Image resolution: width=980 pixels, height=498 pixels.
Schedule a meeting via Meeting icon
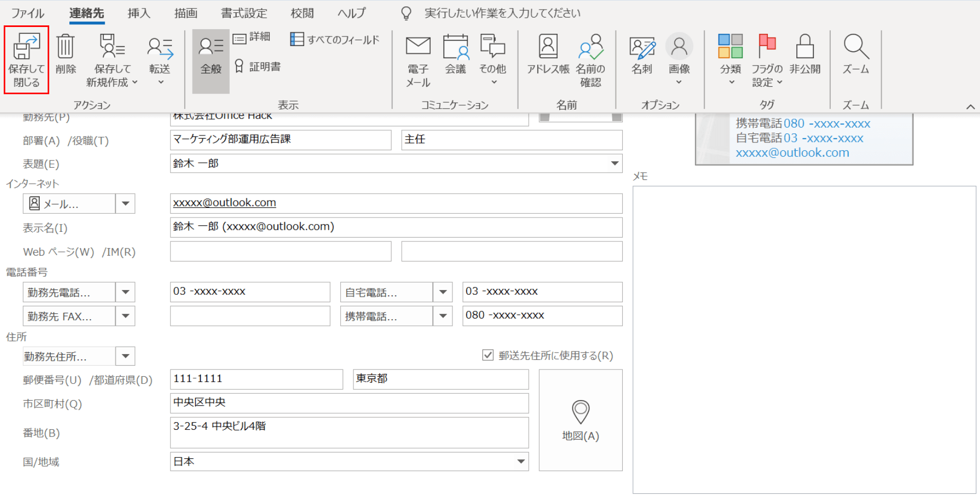455,48
